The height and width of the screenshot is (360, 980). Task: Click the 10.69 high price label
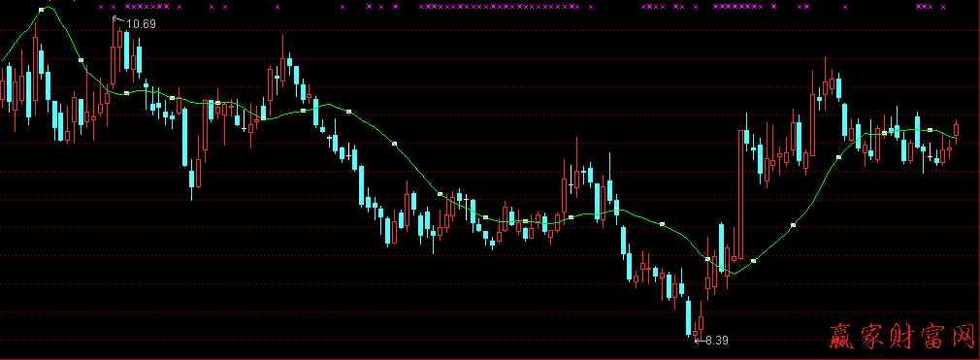(x=141, y=24)
